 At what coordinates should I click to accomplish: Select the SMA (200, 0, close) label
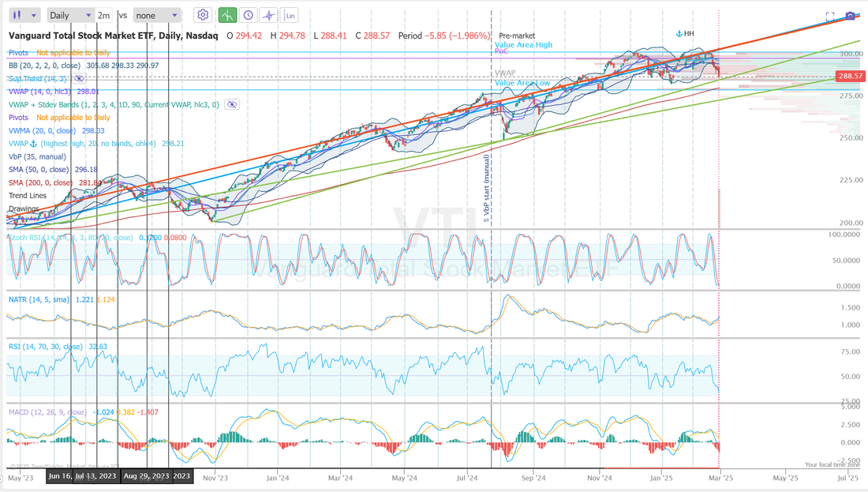coord(40,183)
